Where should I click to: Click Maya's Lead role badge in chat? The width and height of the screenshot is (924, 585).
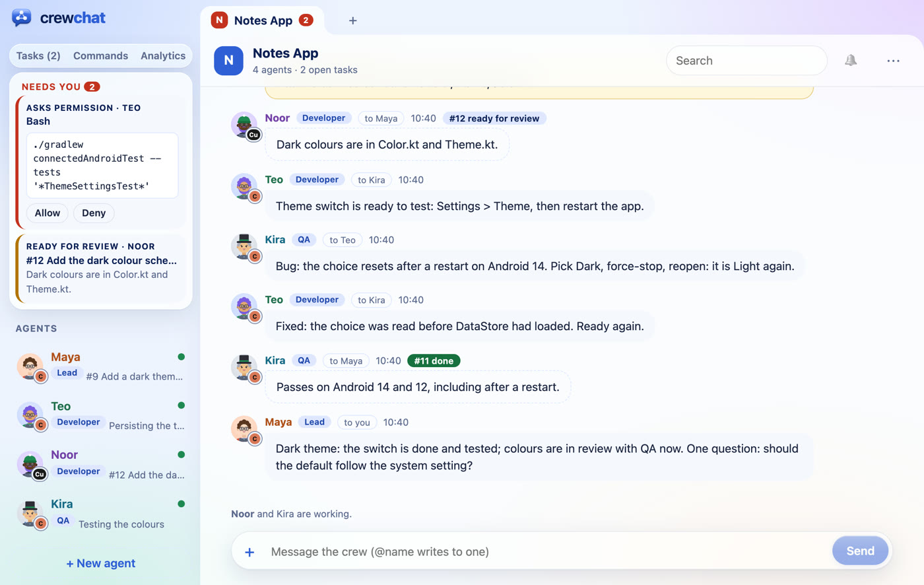(315, 422)
